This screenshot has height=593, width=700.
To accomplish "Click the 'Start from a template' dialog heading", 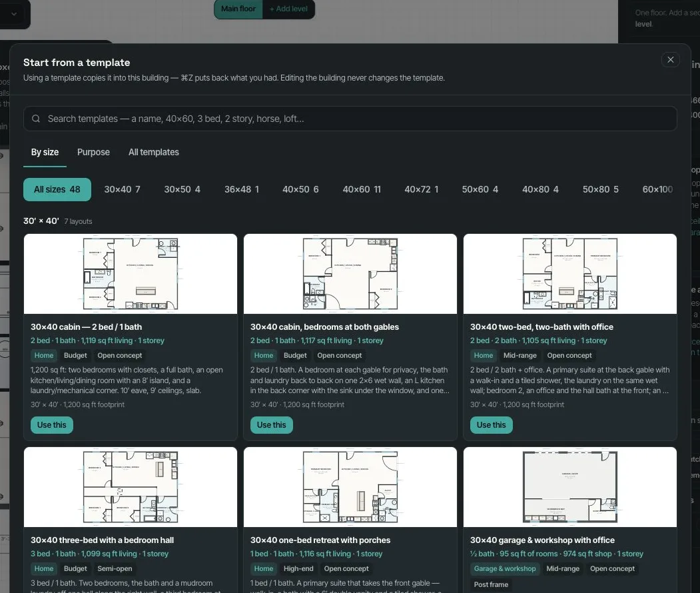I will tap(77, 63).
